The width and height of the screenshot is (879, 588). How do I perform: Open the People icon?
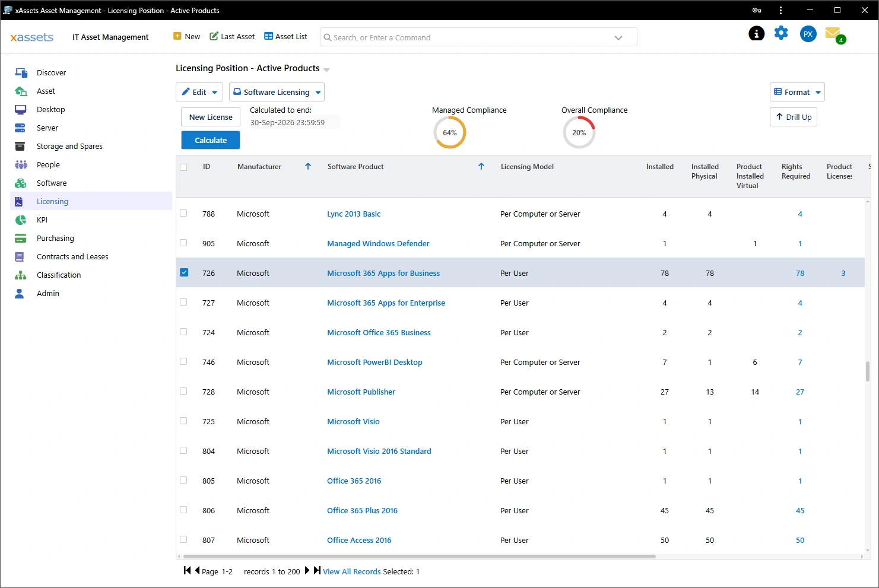[x=21, y=165]
